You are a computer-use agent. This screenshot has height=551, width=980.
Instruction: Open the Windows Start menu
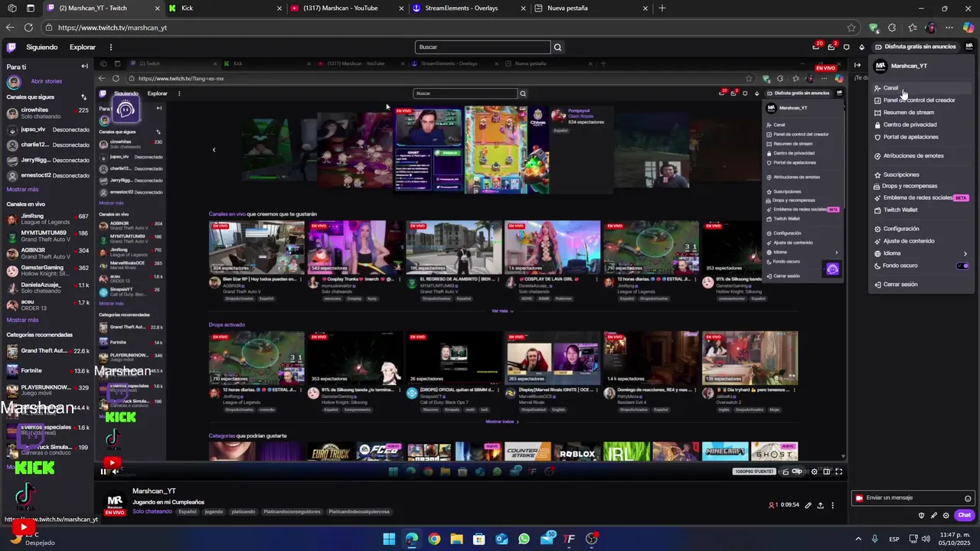tap(389, 539)
